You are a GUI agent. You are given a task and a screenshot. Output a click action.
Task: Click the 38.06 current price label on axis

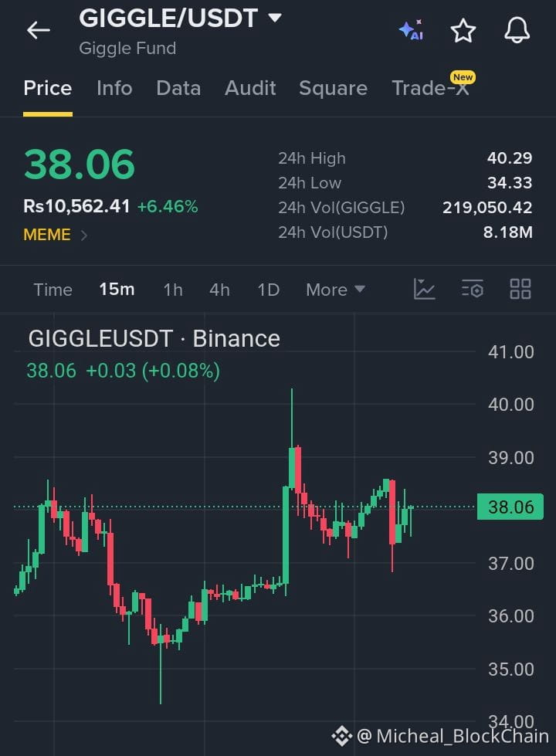pos(510,507)
